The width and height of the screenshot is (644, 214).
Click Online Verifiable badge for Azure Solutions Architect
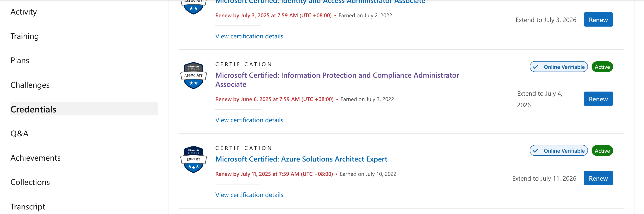click(x=558, y=151)
